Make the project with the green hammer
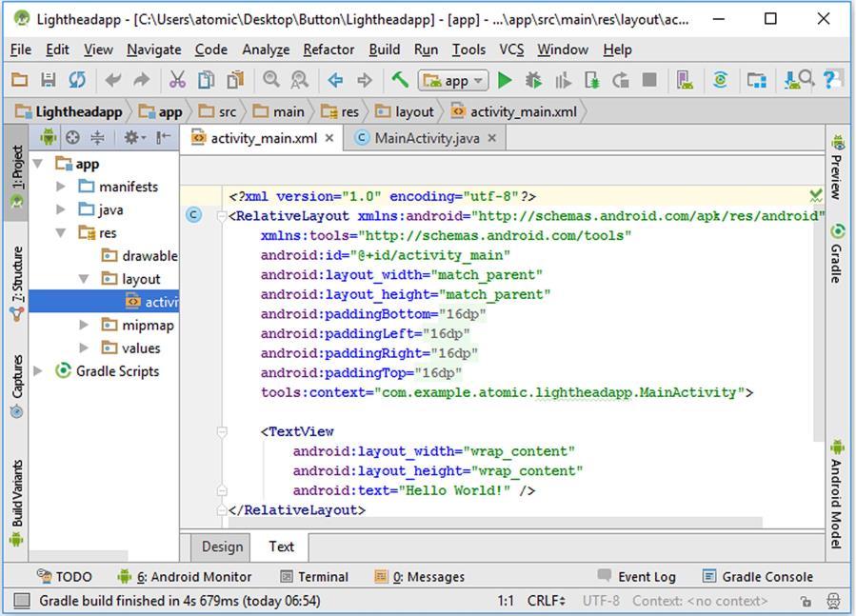Image resolution: width=856 pixels, height=616 pixels. pyautogui.click(x=400, y=80)
